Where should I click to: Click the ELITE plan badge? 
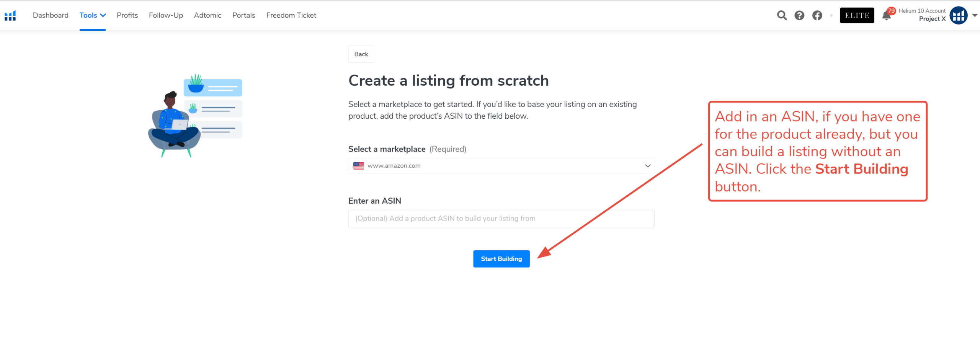pyautogui.click(x=857, y=15)
